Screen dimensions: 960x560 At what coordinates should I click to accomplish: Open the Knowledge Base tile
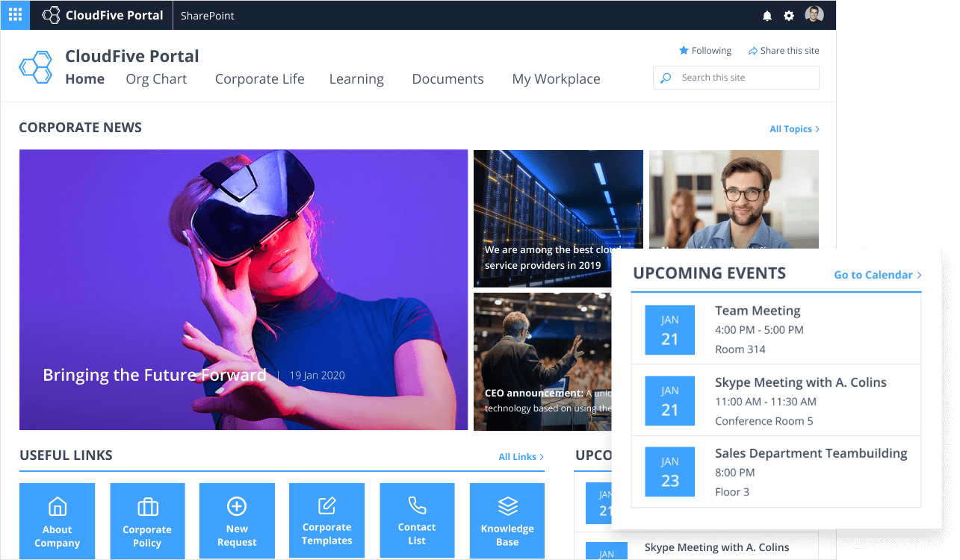[x=507, y=521]
